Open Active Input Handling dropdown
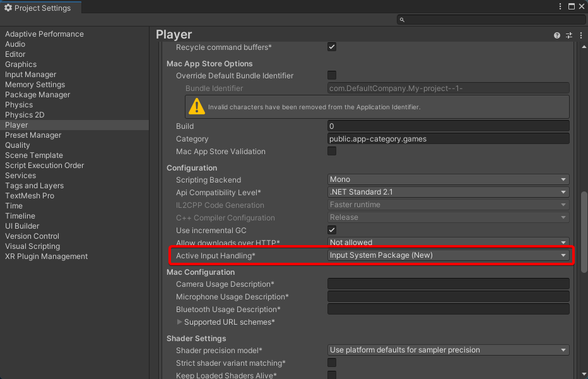The width and height of the screenshot is (588, 379). point(448,255)
